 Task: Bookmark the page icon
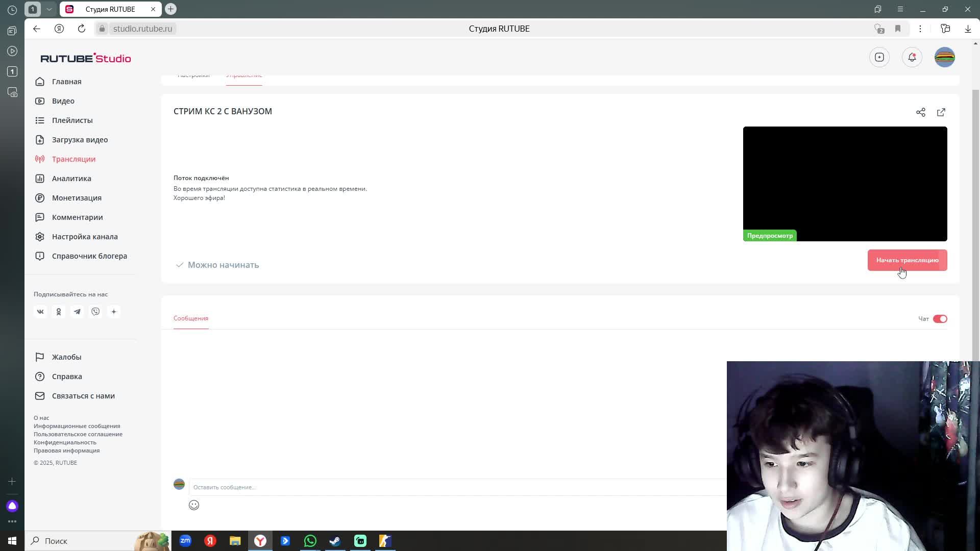pyautogui.click(x=898, y=29)
